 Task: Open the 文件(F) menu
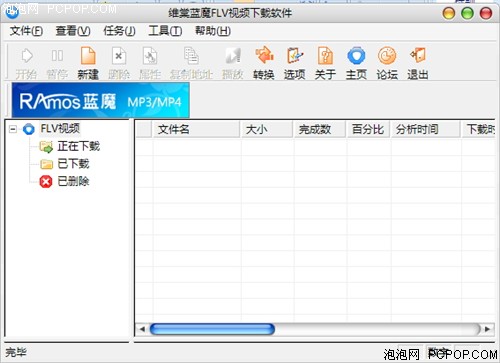(26, 31)
